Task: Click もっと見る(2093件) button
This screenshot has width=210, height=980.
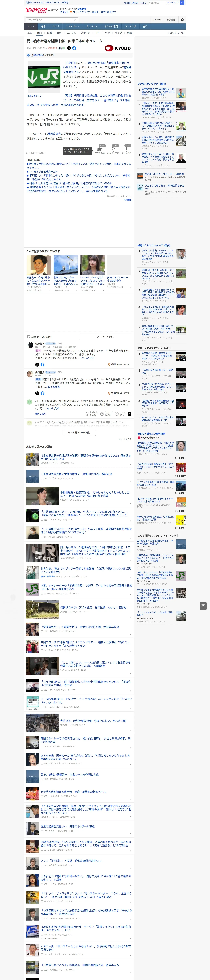Action: click(79, 433)
